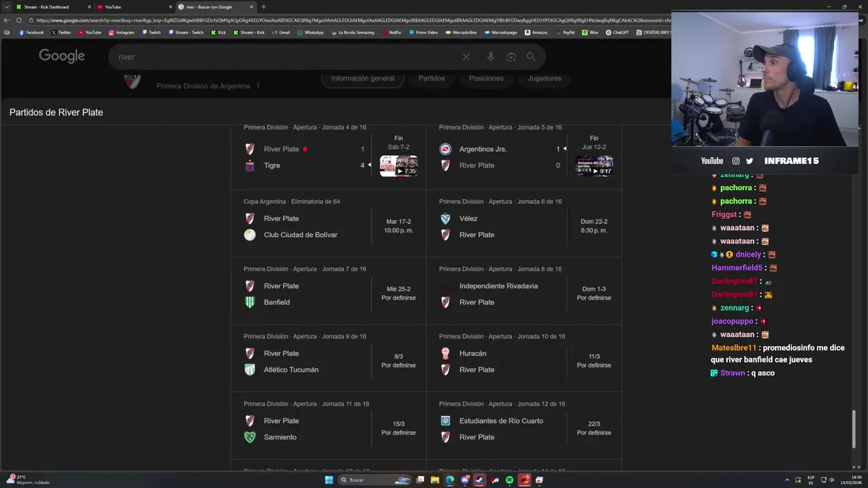Clear the Google search box with X
868x488 pixels.
[466, 57]
